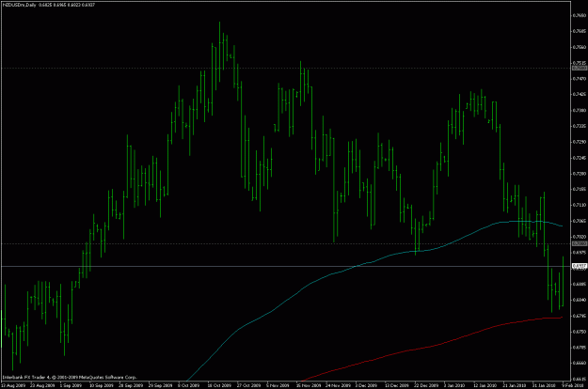Click the 0.7065 price axis label

[580, 221]
